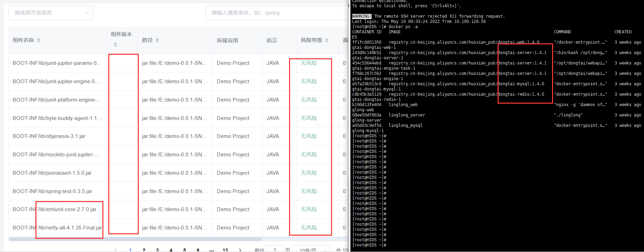
Task: Click pagination ellipsis to jump more pages
Action: point(212,250)
